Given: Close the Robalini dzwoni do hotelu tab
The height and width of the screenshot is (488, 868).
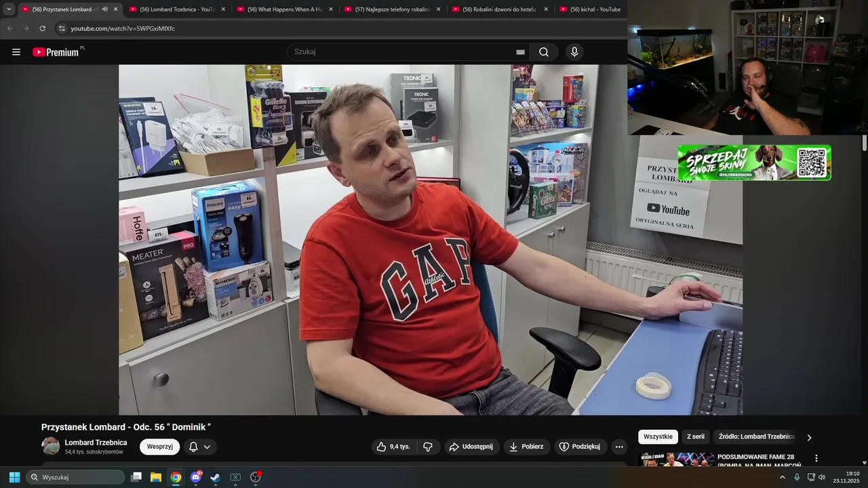Looking at the screenshot, I should click(546, 9).
